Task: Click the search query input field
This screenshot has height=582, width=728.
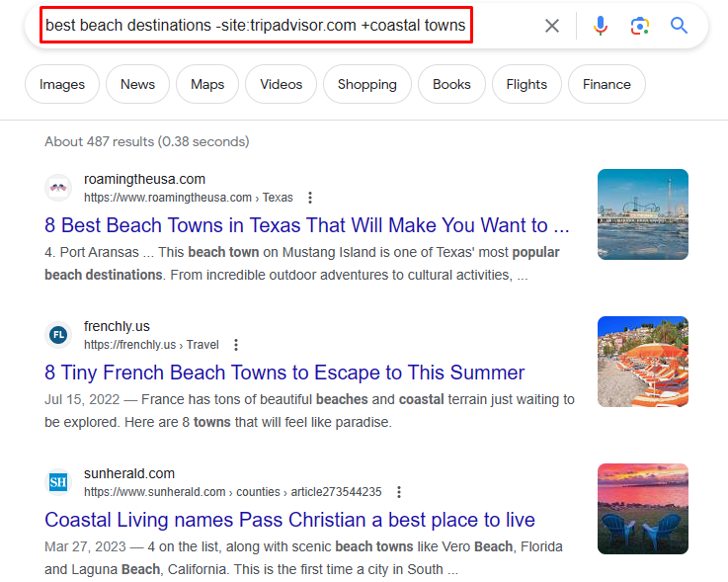Action: pos(255,26)
